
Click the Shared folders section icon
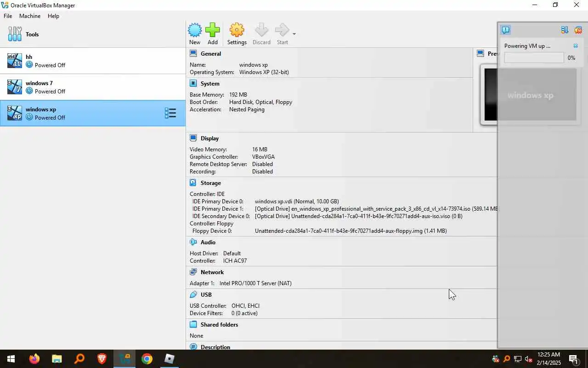pyautogui.click(x=193, y=324)
